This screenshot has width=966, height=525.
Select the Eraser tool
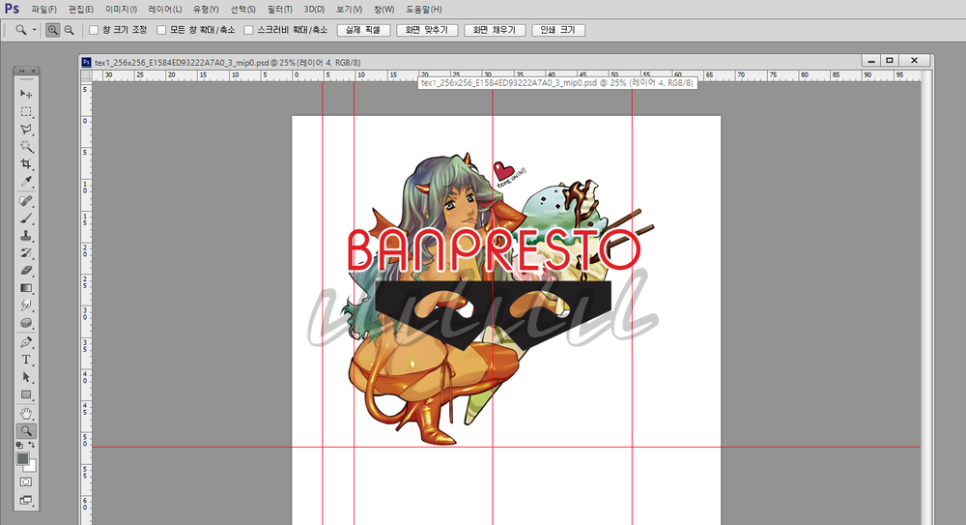tap(26, 270)
